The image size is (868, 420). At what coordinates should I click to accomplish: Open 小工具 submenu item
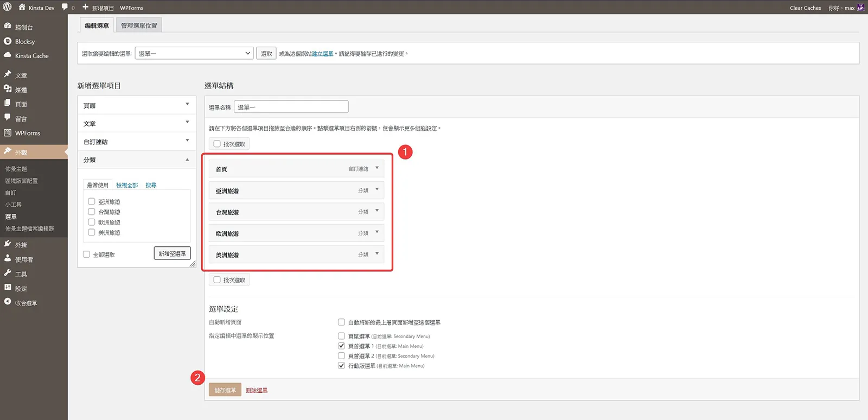14,205
